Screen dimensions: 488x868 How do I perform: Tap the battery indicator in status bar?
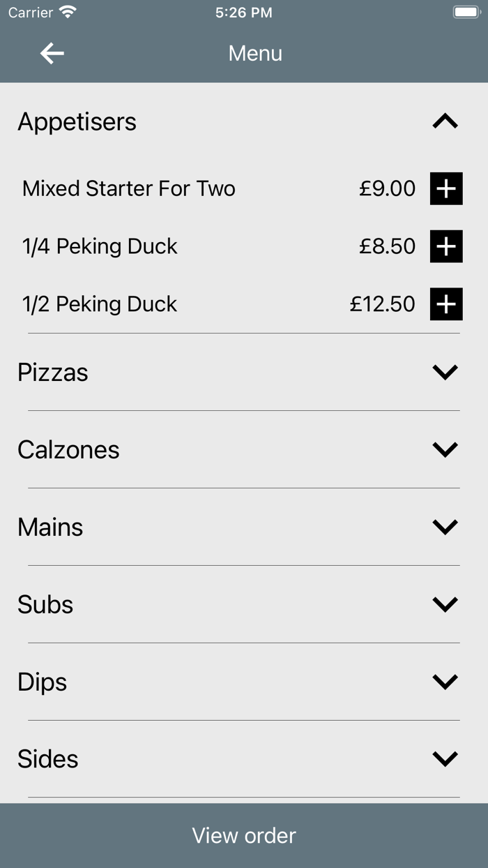(x=466, y=11)
